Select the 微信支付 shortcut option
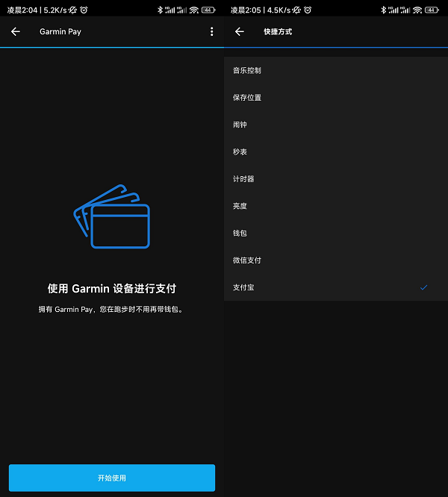448x497 pixels. 336,260
